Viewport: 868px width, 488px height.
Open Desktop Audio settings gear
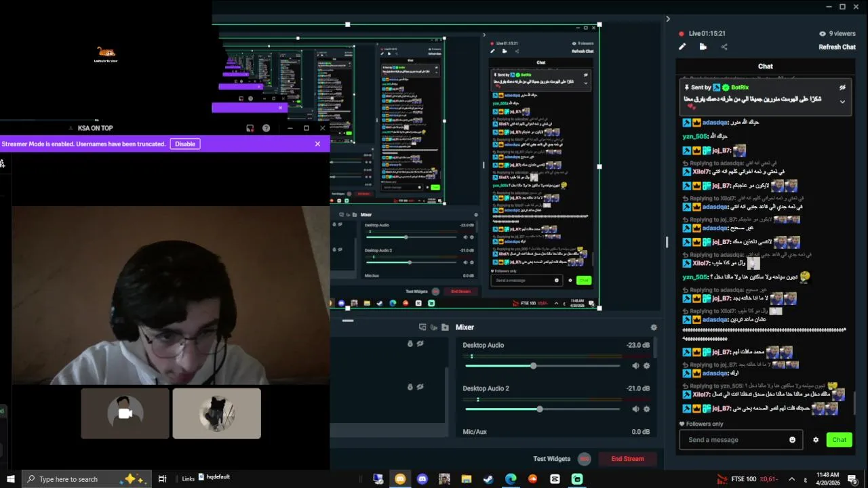click(646, 366)
